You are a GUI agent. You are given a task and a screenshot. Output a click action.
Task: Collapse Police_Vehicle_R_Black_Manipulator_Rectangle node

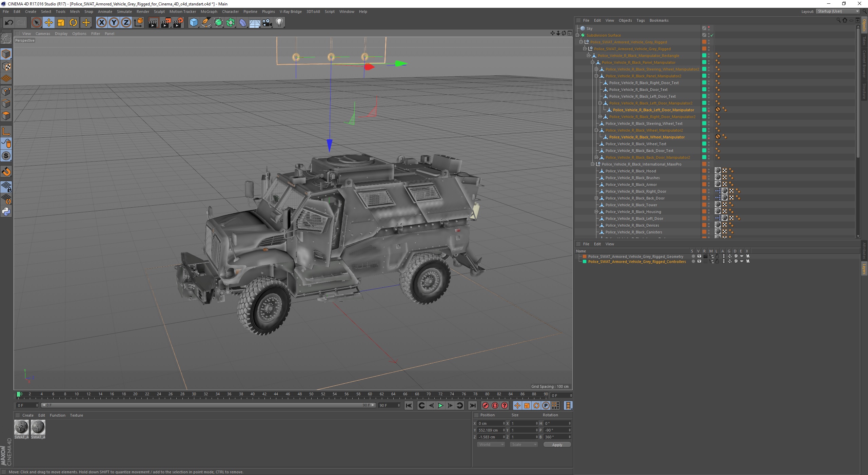click(589, 56)
